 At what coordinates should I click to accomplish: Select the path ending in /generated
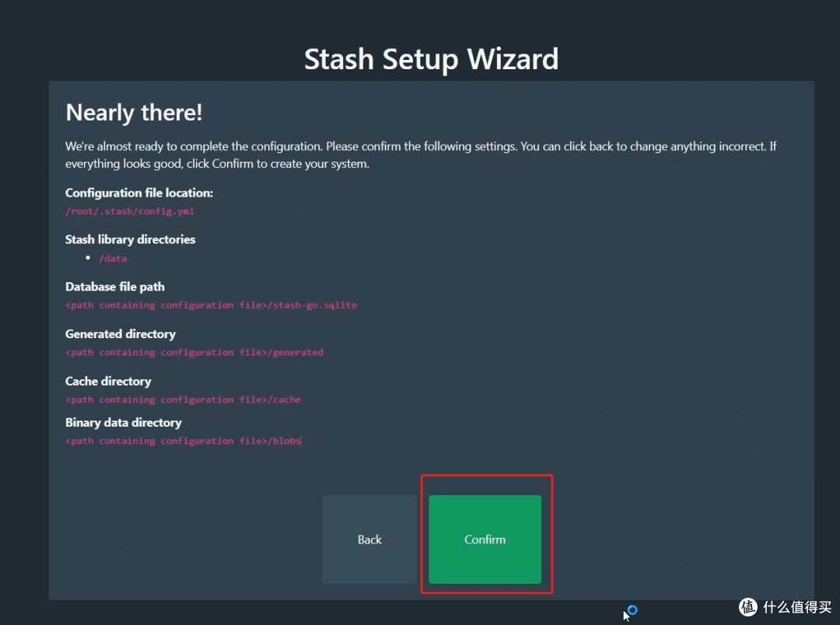(194, 352)
